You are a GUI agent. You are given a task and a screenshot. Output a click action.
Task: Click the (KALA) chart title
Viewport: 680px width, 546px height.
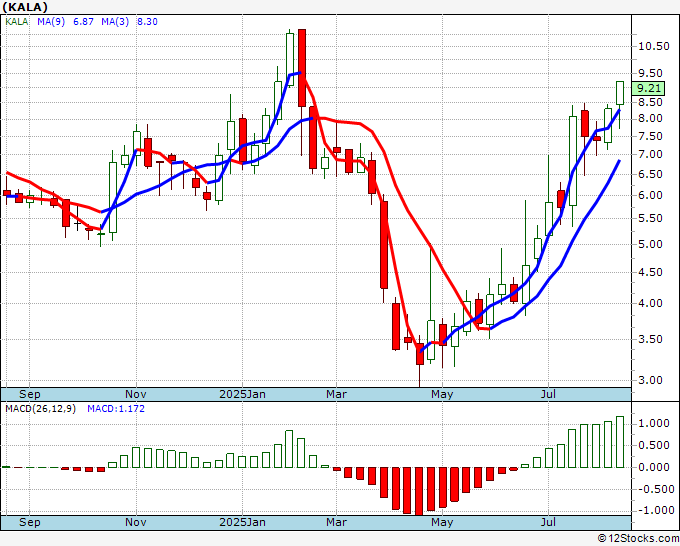click(25, 7)
